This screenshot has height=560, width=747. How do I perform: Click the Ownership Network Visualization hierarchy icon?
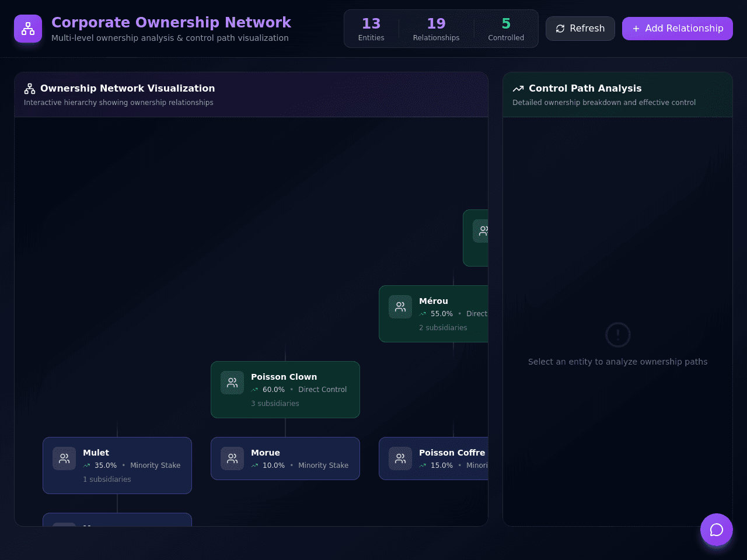pos(30,89)
